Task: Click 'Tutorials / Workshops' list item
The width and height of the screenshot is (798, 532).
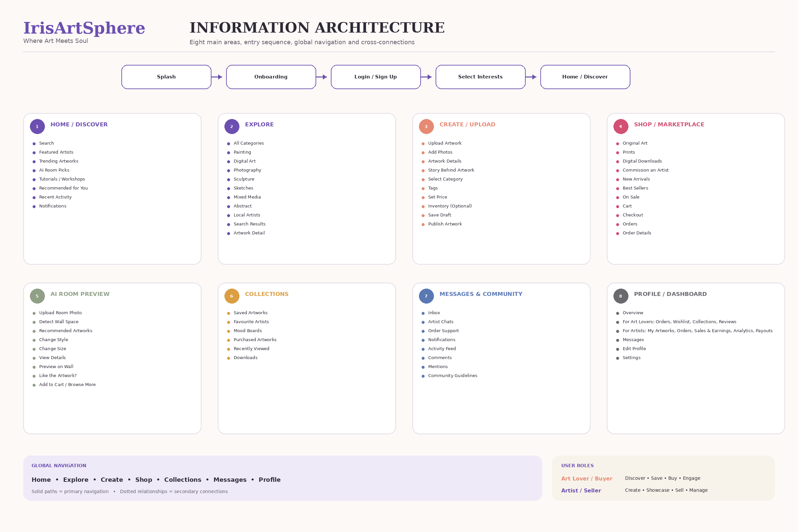Action: [62, 179]
